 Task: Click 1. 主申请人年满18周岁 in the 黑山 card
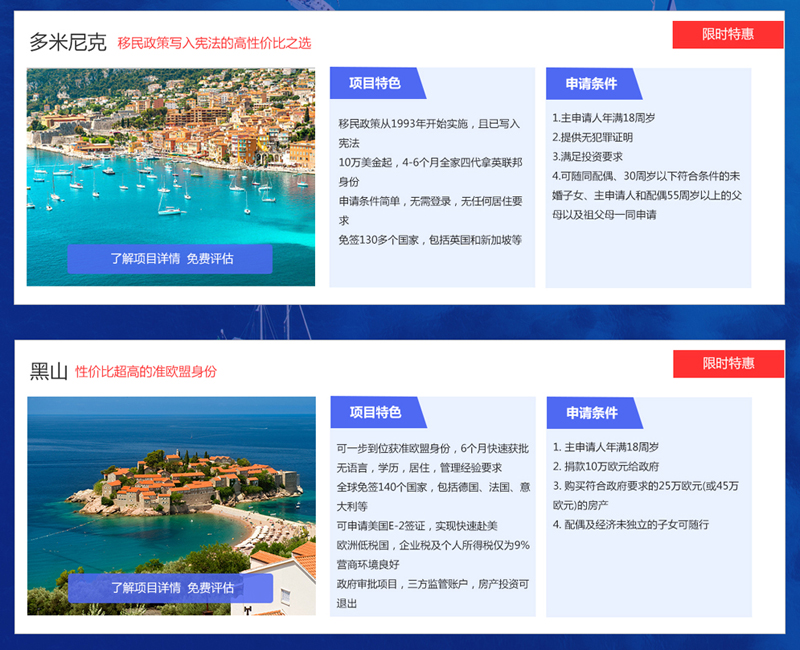pyautogui.click(x=606, y=447)
